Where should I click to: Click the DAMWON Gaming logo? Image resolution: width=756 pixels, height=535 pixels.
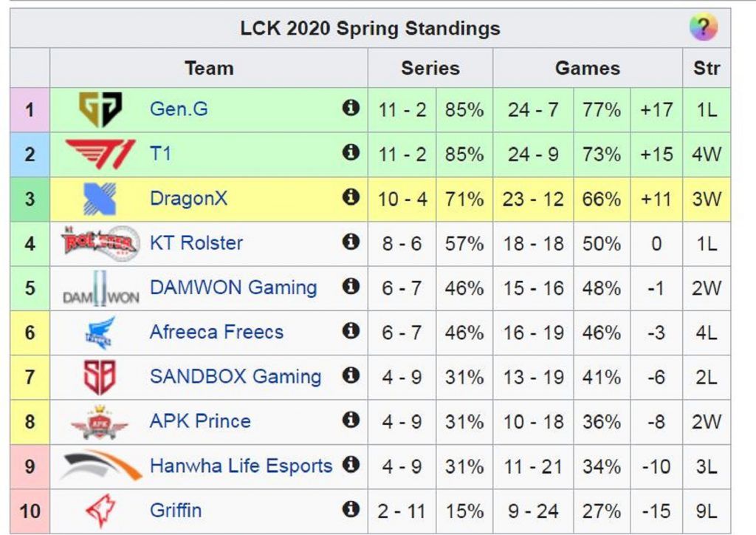pyautogui.click(x=100, y=290)
